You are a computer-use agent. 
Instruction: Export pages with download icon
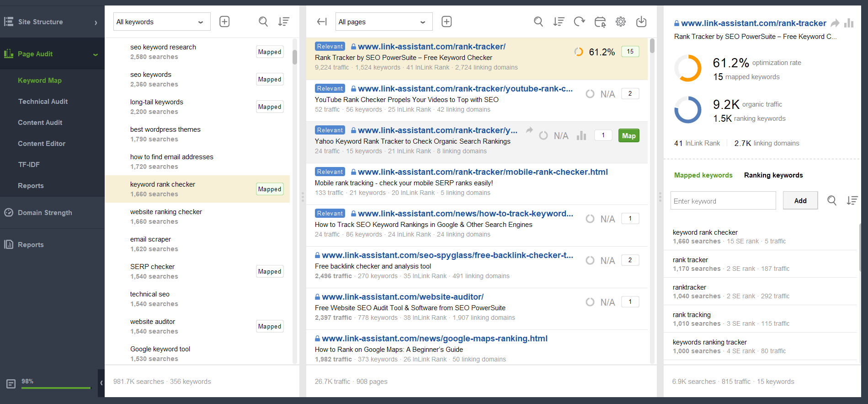(641, 22)
